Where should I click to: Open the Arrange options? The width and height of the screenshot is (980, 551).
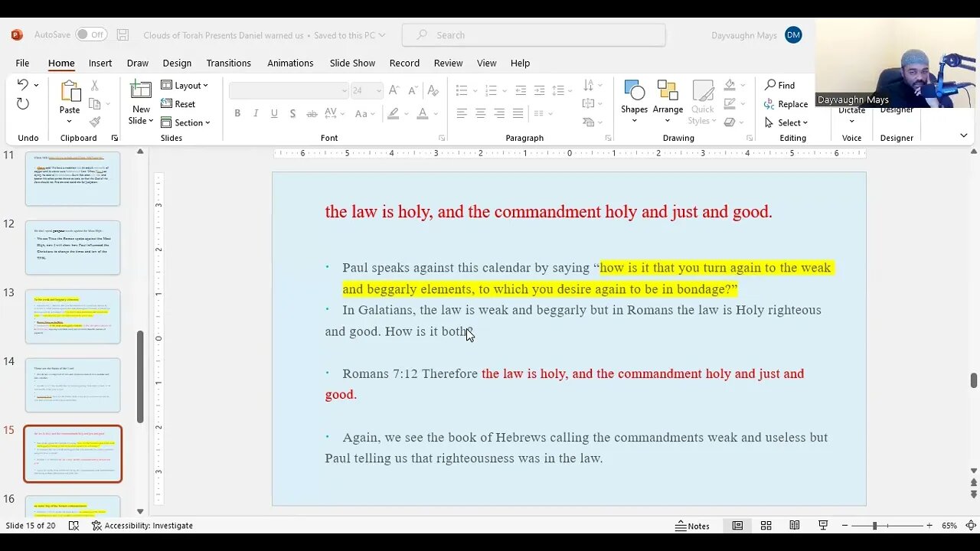tap(668, 102)
